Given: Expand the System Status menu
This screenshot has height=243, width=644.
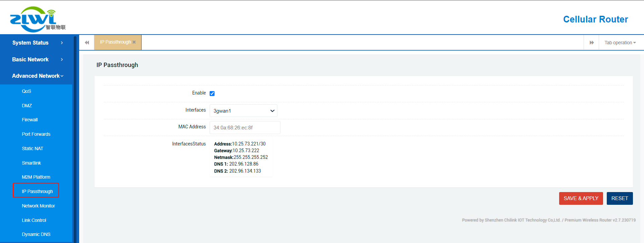Looking at the screenshot, I should click(38, 43).
